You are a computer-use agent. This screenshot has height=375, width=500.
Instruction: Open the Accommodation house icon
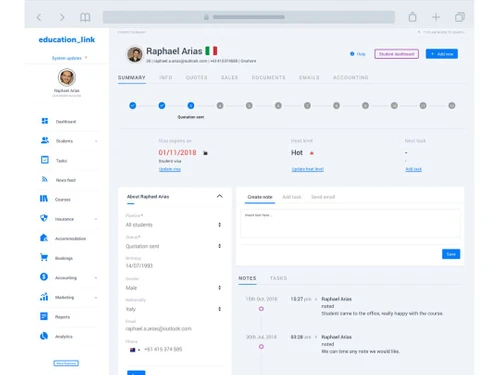(x=44, y=238)
